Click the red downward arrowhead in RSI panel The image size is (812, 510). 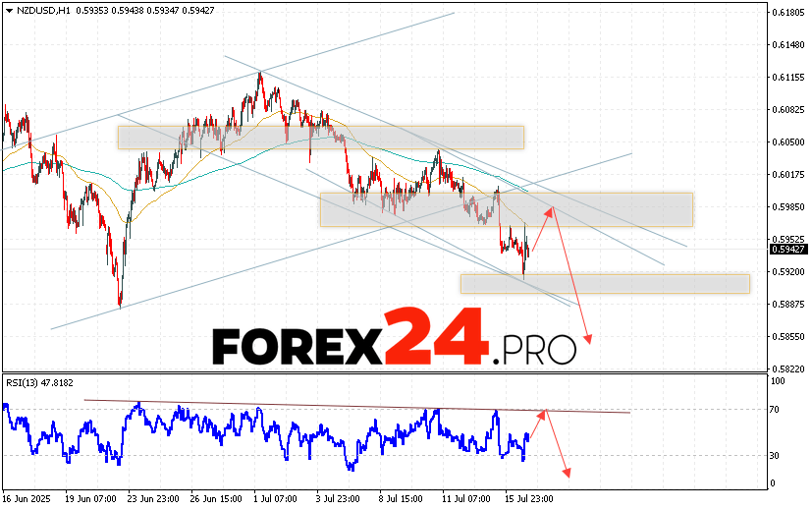[x=567, y=473]
